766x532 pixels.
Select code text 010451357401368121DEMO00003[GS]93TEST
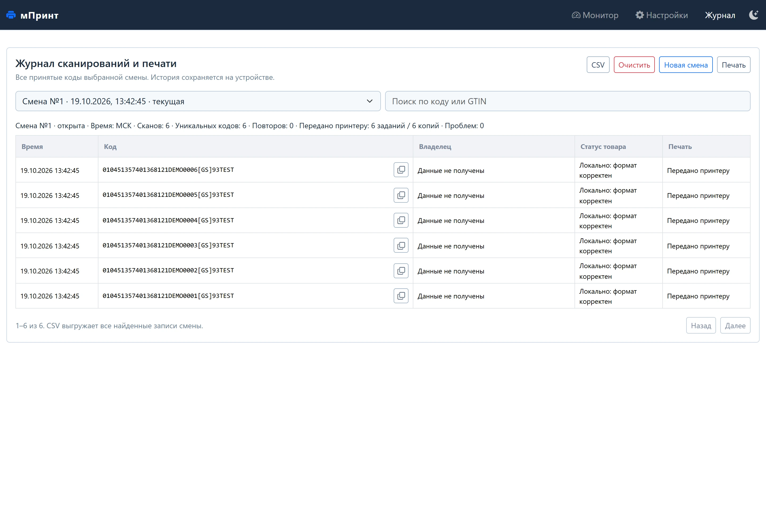pos(168,245)
